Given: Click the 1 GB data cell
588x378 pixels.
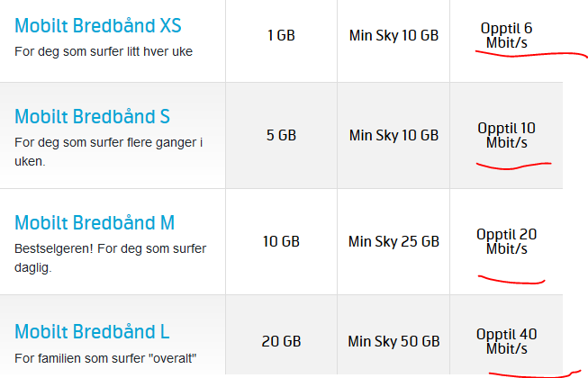Looking at the screenshot, I should tap(281, 36).
